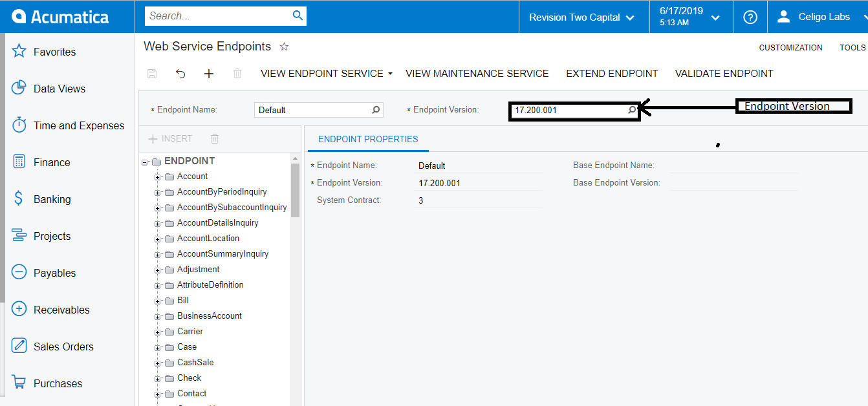868x406 pixels.
Task: Click Base Endpoint Version field
Action: click(x=734, y=183)
